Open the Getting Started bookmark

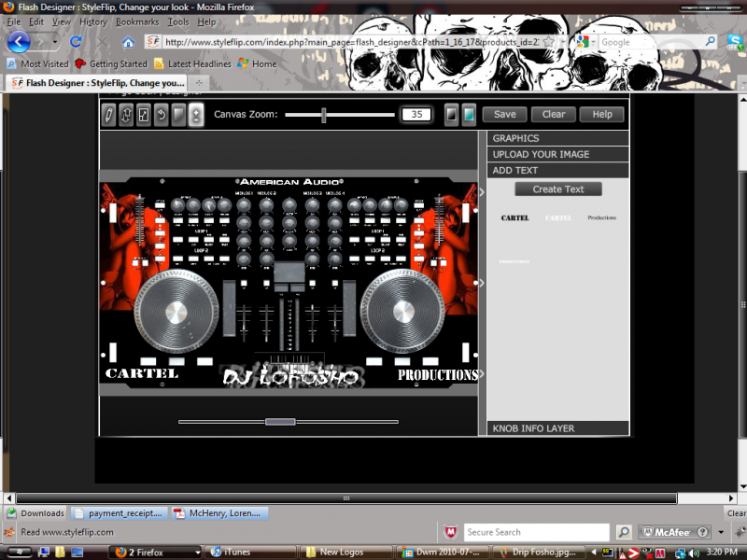coord(111,63)
